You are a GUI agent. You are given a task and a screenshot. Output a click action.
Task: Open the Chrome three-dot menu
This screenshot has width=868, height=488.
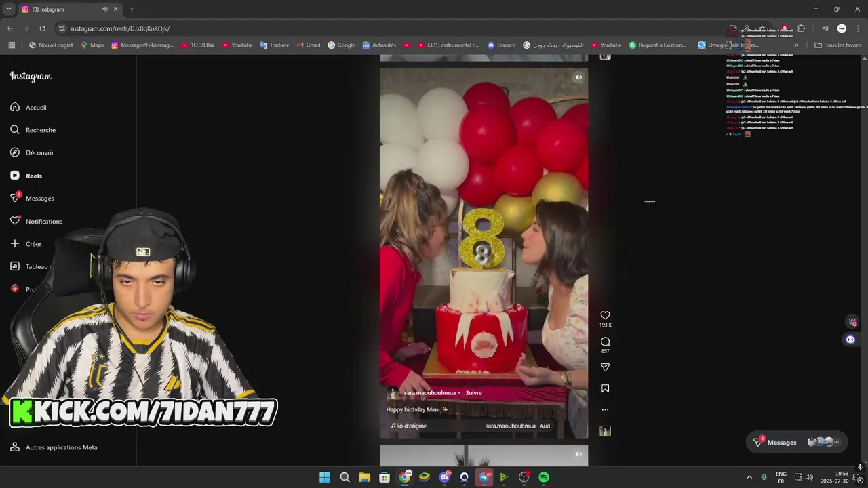[x=858, y=28]
